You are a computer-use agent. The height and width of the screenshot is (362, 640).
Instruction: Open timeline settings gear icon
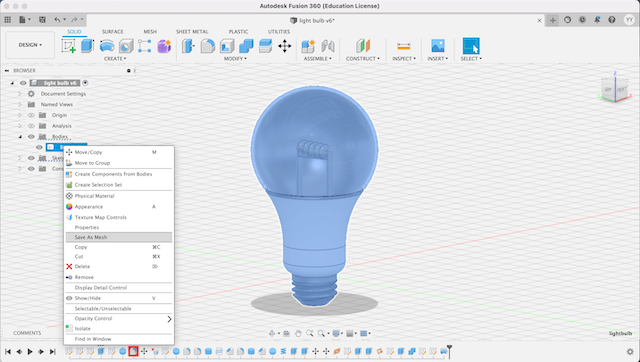[x=631, y=351]
